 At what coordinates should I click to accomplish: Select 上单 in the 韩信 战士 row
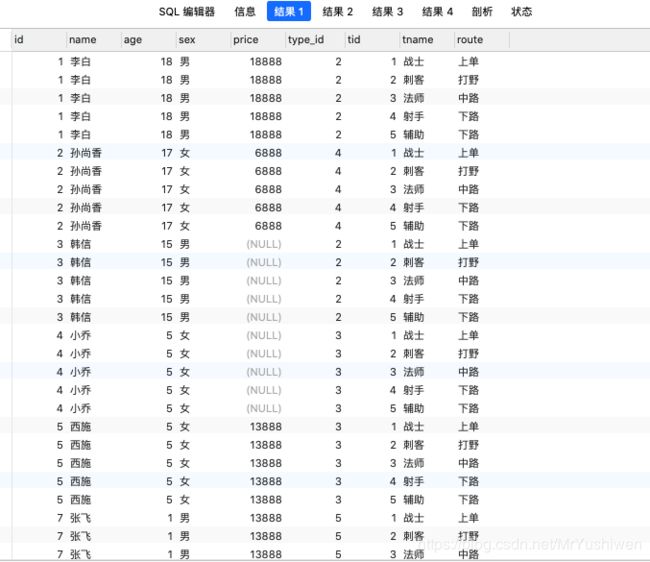[x=468, y=244]
